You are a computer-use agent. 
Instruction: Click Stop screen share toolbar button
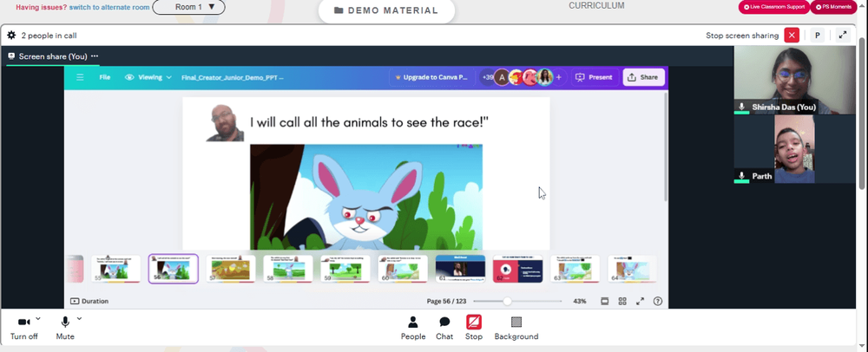[x=474, y=328]
